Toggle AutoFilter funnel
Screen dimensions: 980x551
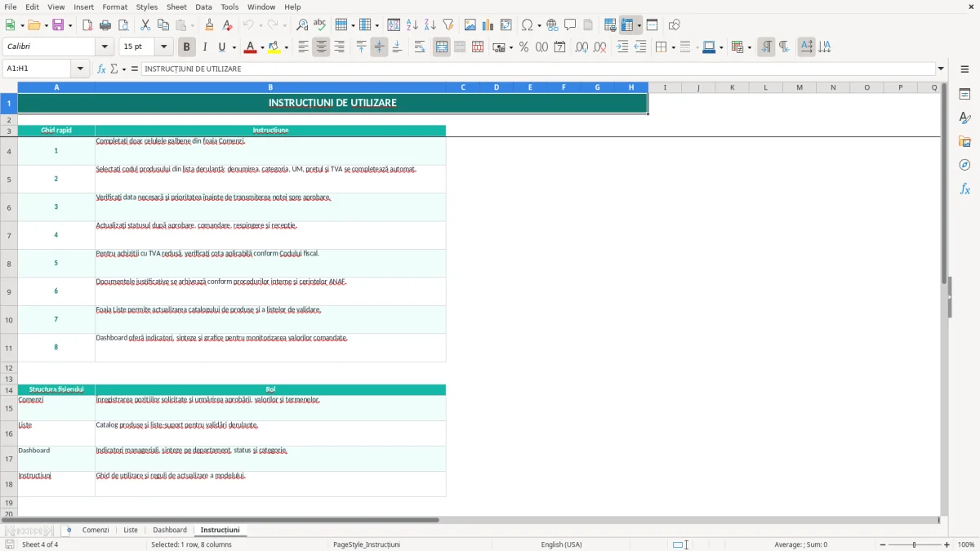[448, 24]
